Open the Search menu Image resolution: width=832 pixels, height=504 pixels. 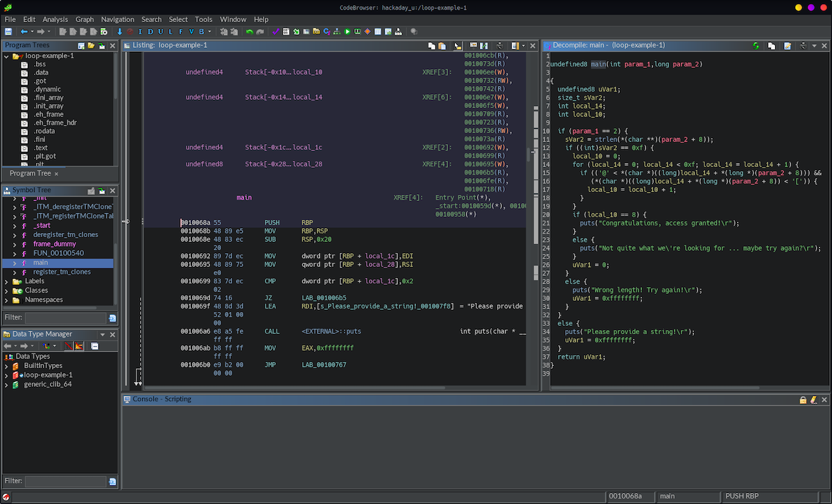[x=151, y=19]
